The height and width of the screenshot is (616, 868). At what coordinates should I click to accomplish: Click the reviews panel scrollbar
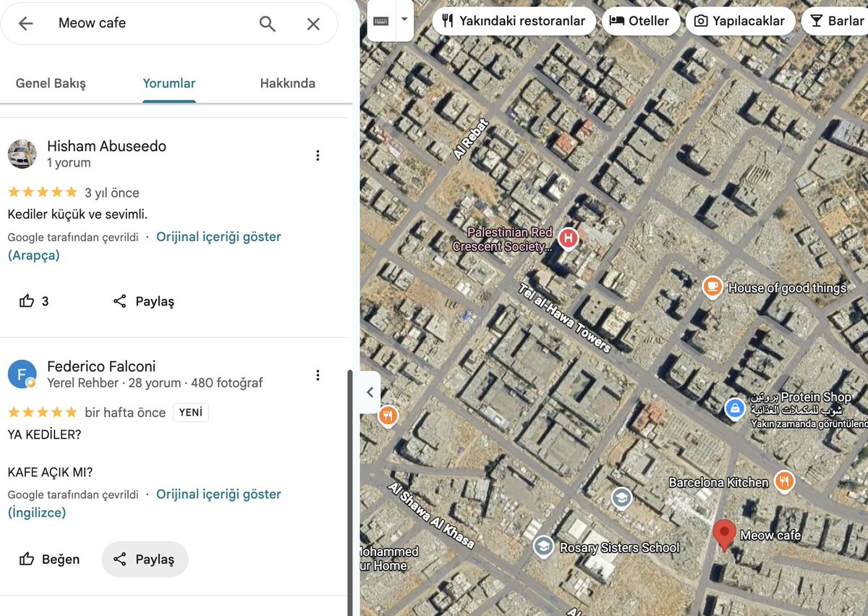pos(351,492)
